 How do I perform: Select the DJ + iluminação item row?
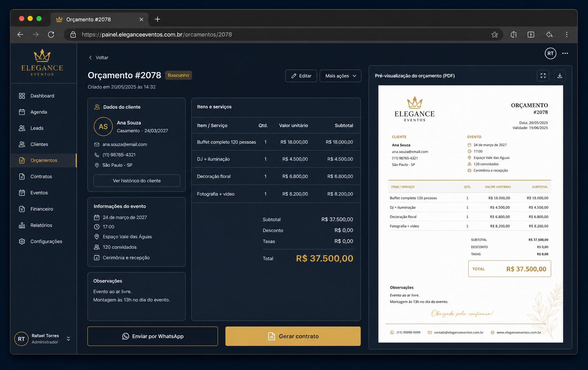pos(276,159)
